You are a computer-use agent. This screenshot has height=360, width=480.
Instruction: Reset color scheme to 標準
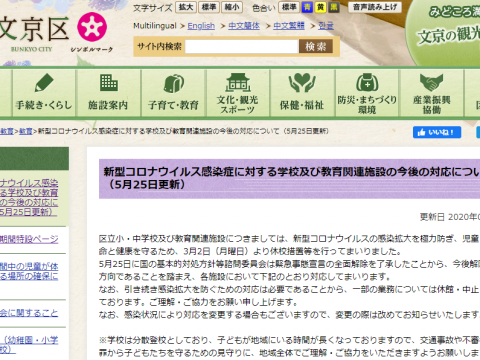(x=289, y=7)
